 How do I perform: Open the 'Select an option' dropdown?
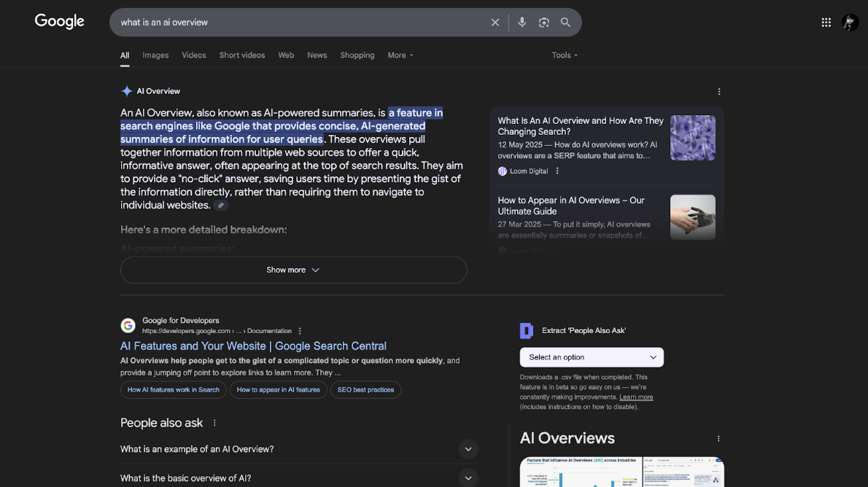click(592, 357)
